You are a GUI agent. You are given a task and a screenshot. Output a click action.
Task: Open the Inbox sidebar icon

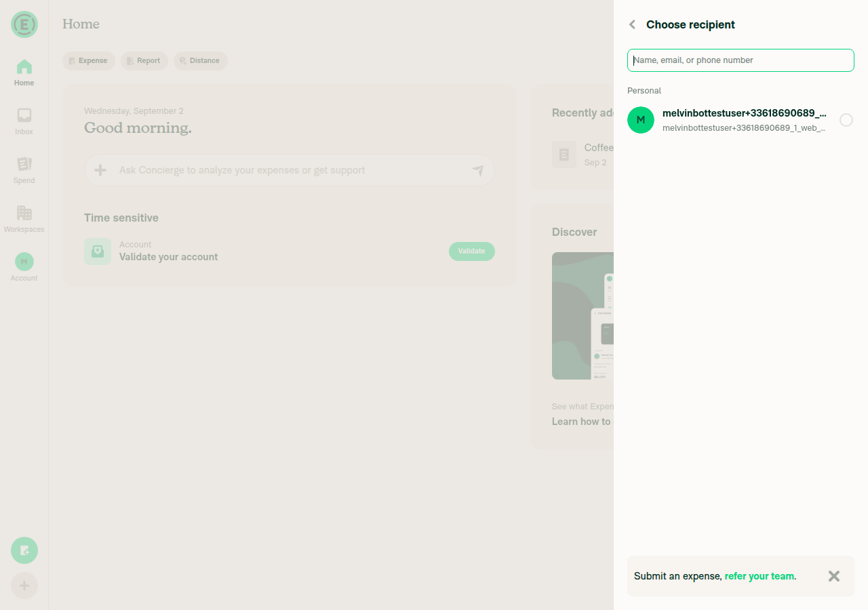[24, 121]
